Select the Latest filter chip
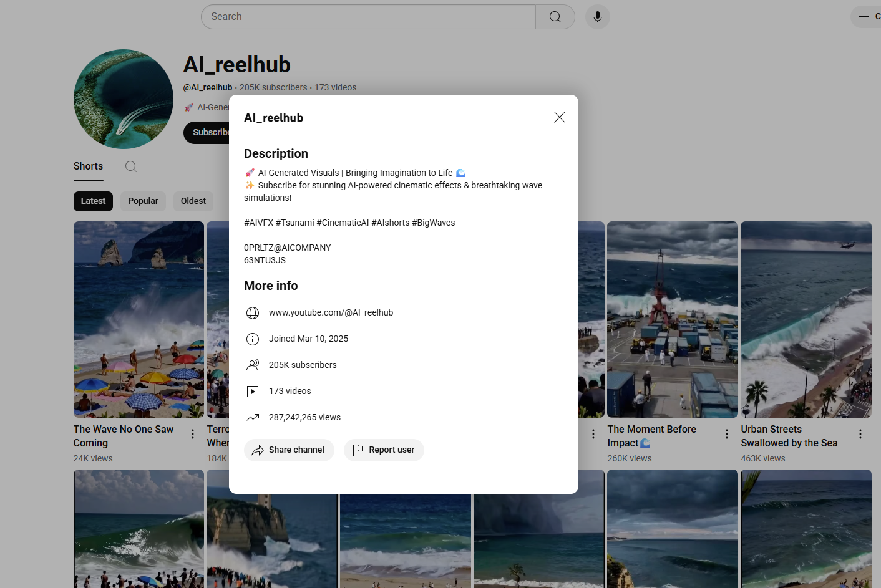 (x=93, y=201)
